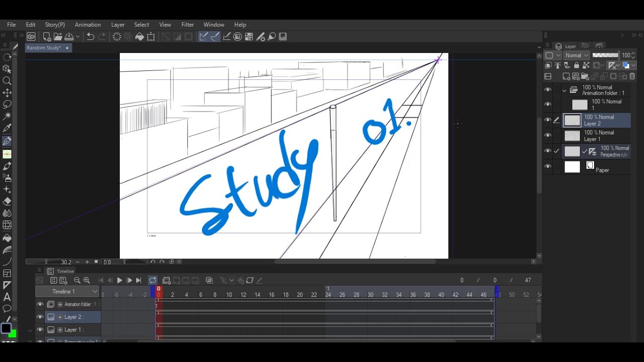Click the Fill bucket icon in command bar
The height and width of the screenshot is (362, 644).
point(139,37)
